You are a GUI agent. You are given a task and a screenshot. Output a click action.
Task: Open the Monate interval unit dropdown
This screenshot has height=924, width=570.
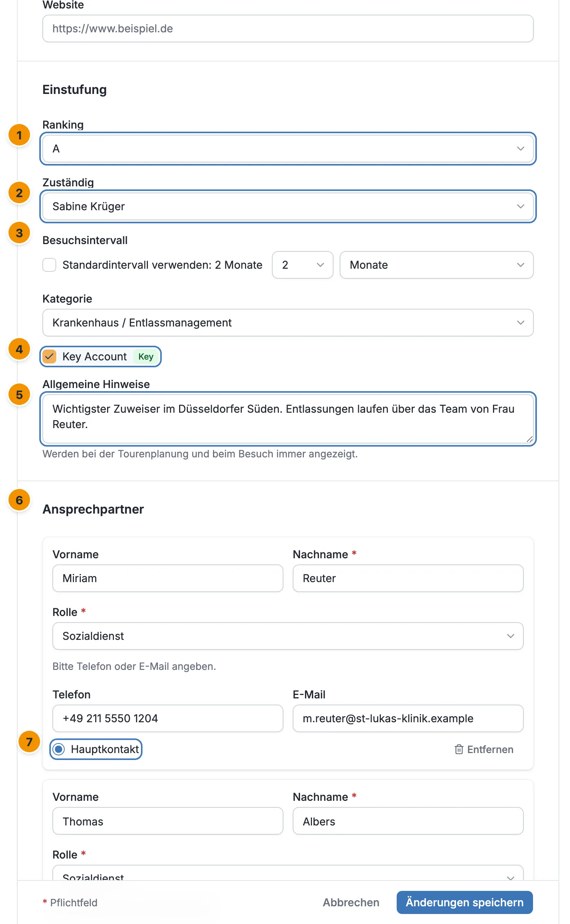click(437, 265)
